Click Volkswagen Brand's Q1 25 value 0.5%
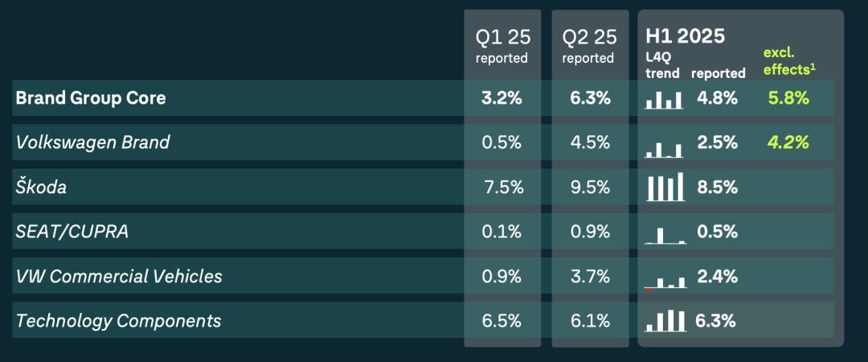Viewport: 868px width, 362px height. coord(502,143)
